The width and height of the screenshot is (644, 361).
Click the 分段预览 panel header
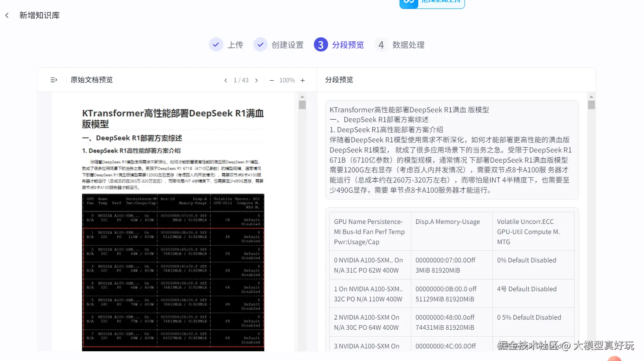coord(339,80)
